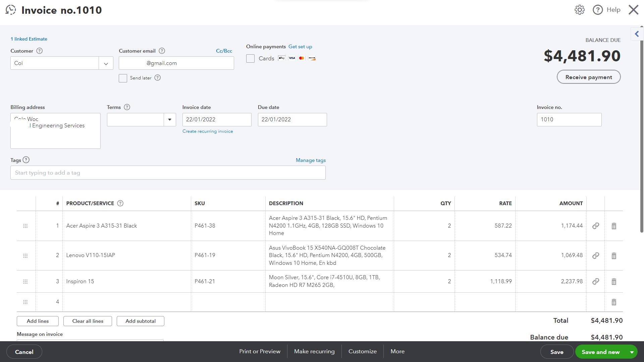Show Customer field help tooltip

point(39,51)
